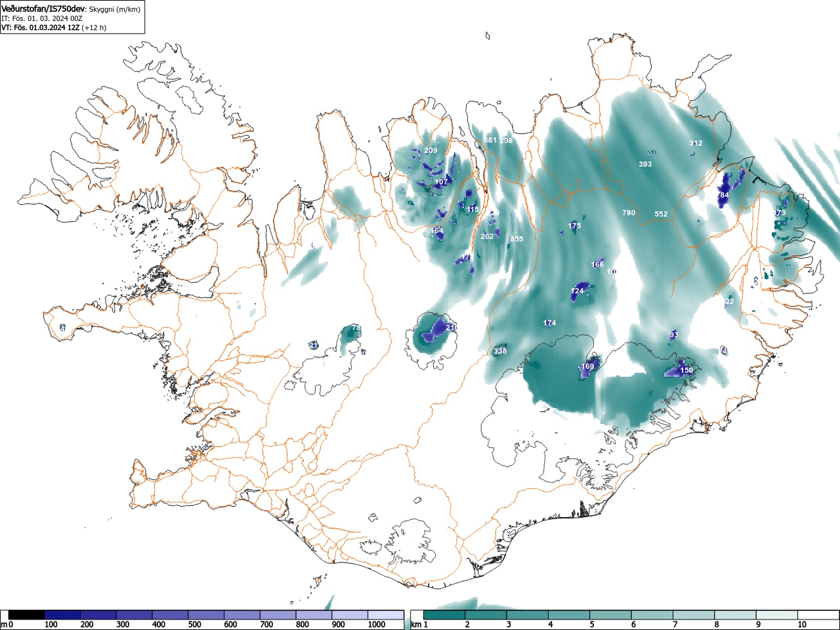
Task: Click the visibility value 107
Action: [441, 182]
